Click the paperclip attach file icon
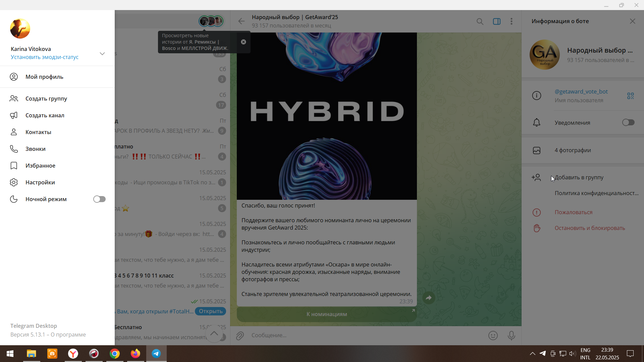Screen dimensions: 644x362 [x=240, y=336]
